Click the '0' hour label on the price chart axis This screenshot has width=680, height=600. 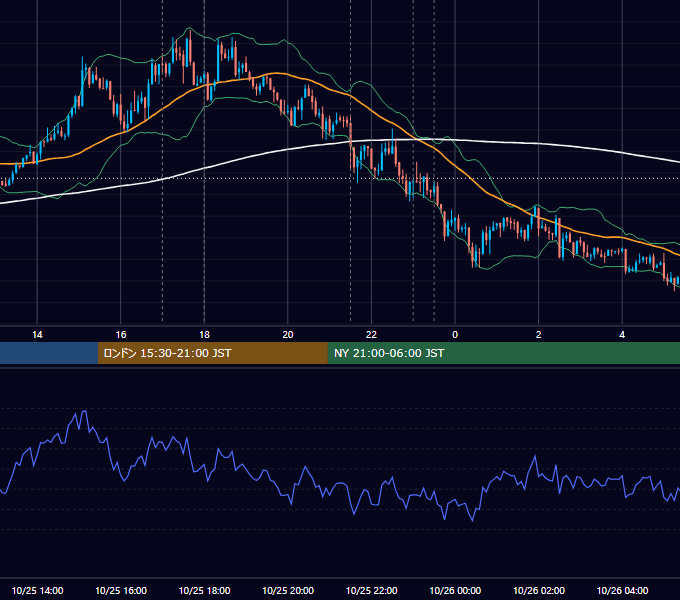pos(455,335)
